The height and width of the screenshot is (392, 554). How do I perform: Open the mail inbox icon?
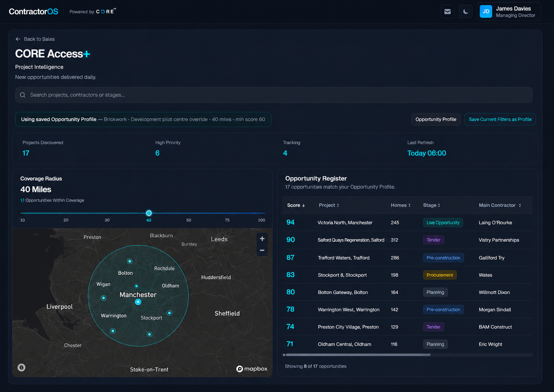447,12
